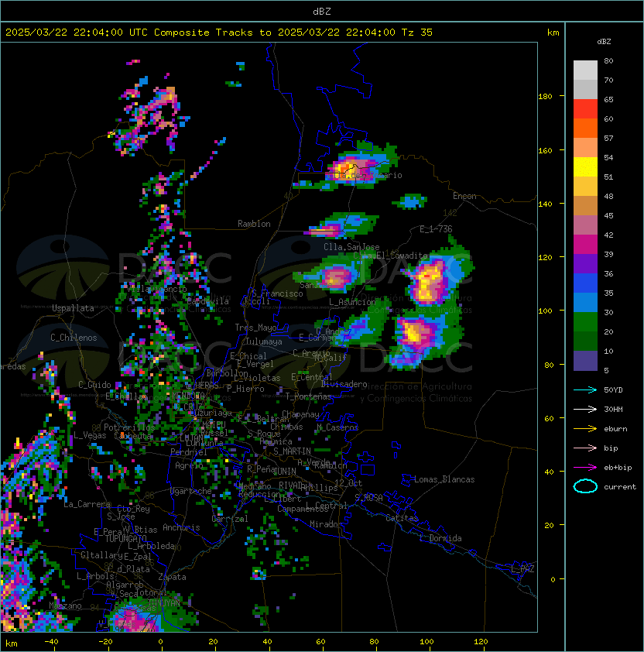Click the 'S_MARTIN' place label
This screenshot has width=644, height=652.
pyautogui.click(x=293, y=451)
